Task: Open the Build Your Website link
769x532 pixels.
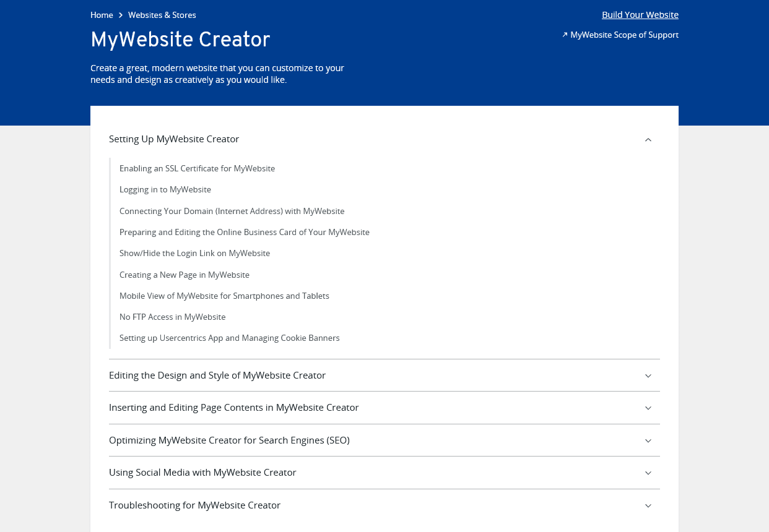Action: (640, 15)
